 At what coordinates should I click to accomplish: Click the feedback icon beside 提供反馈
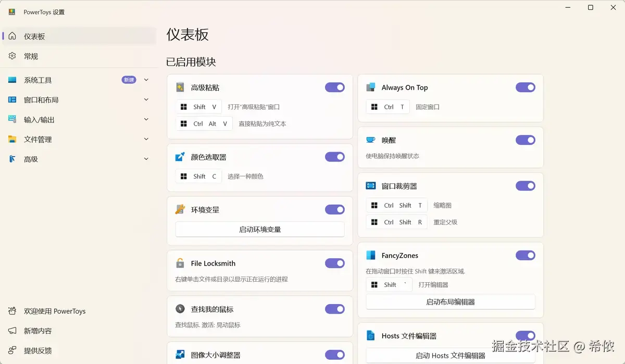tap(12, 351)
